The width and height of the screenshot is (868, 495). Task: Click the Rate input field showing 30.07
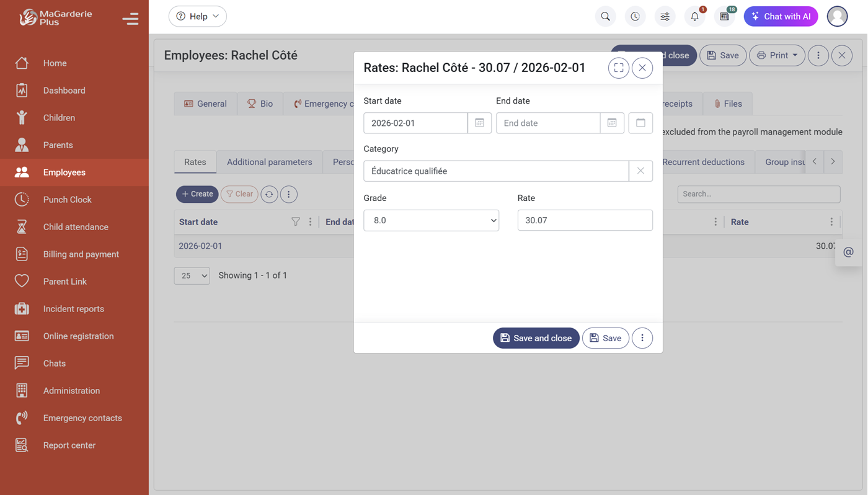(x=585, y=220)
